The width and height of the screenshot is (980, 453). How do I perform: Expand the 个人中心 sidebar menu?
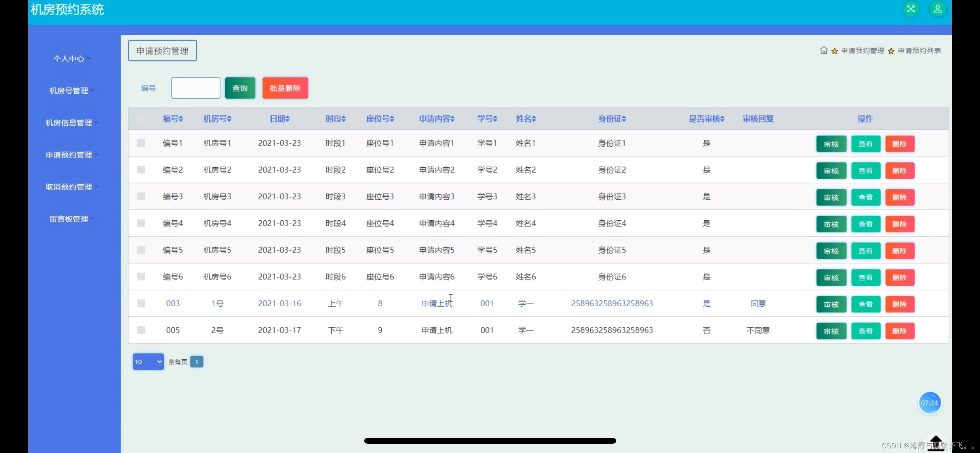coord(71,58)
